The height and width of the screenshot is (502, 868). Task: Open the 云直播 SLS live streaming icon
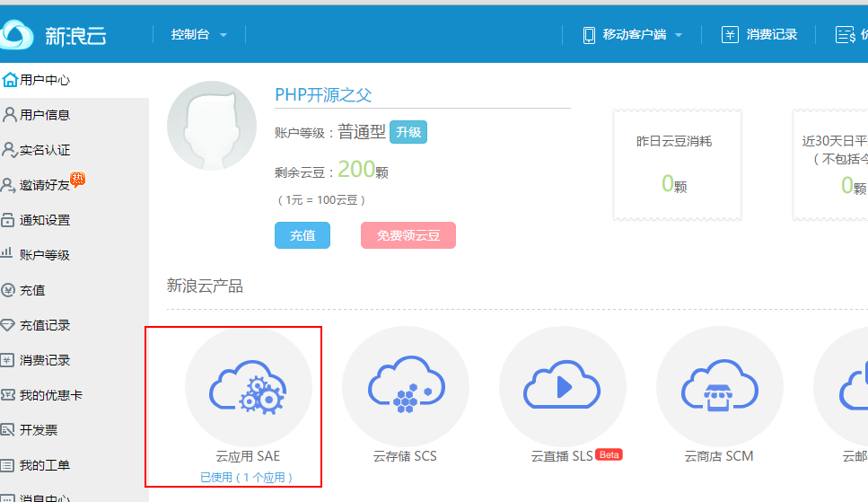point(562,389)
